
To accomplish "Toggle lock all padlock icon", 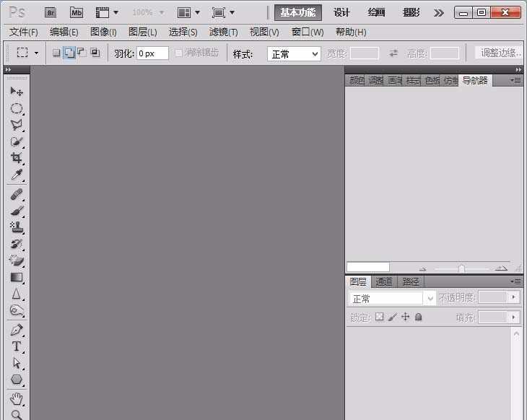I will 418,317.
